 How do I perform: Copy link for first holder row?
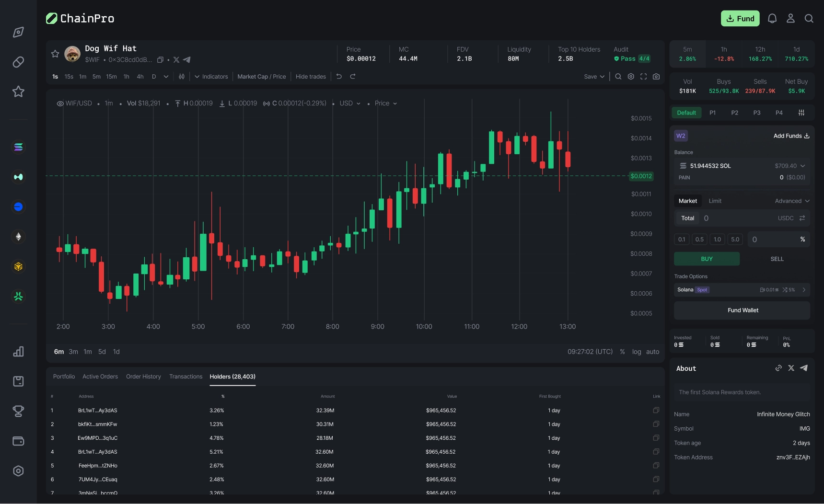pyautogui.click(x=656, y=410)
